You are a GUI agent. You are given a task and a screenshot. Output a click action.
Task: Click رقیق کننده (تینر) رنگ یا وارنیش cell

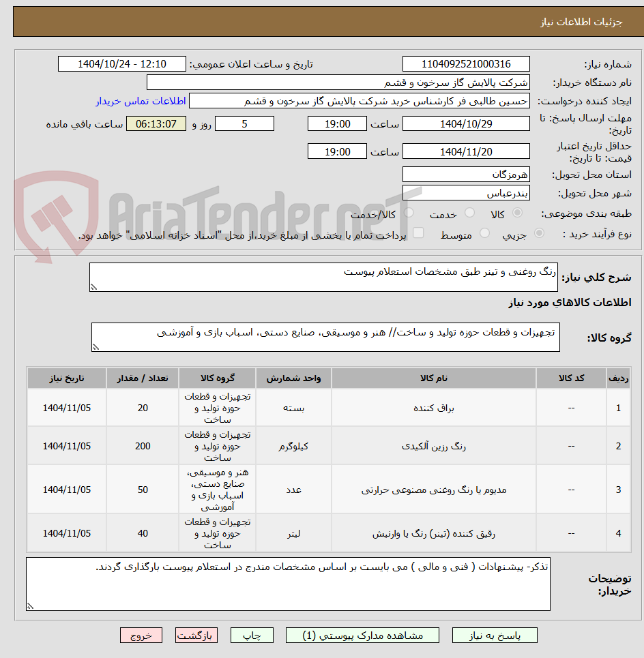pos(434,533)
